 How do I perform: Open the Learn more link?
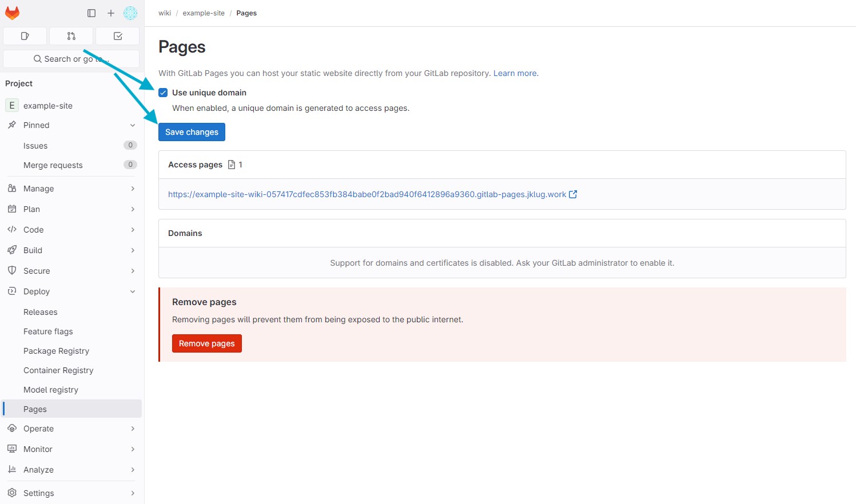coord(515,73)
